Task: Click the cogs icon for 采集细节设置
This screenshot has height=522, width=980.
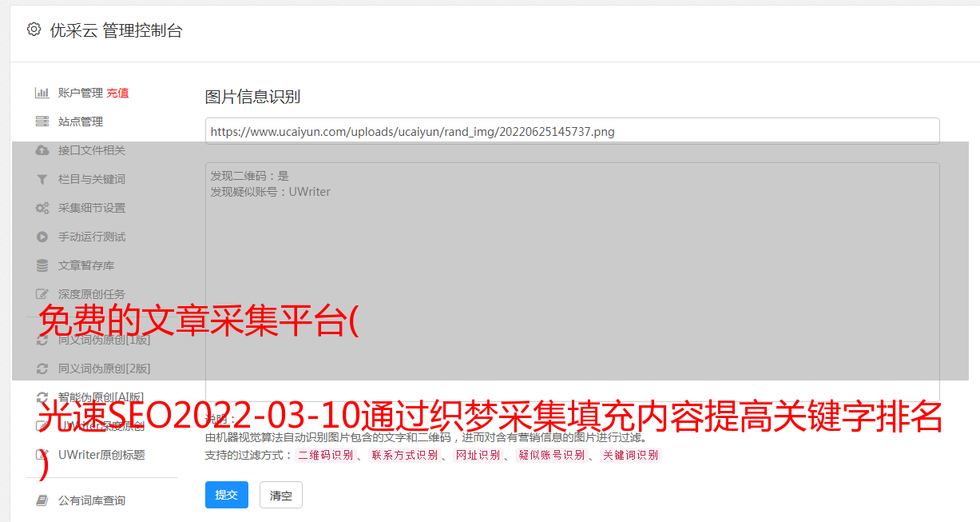Action: click(x=42, y=208)
